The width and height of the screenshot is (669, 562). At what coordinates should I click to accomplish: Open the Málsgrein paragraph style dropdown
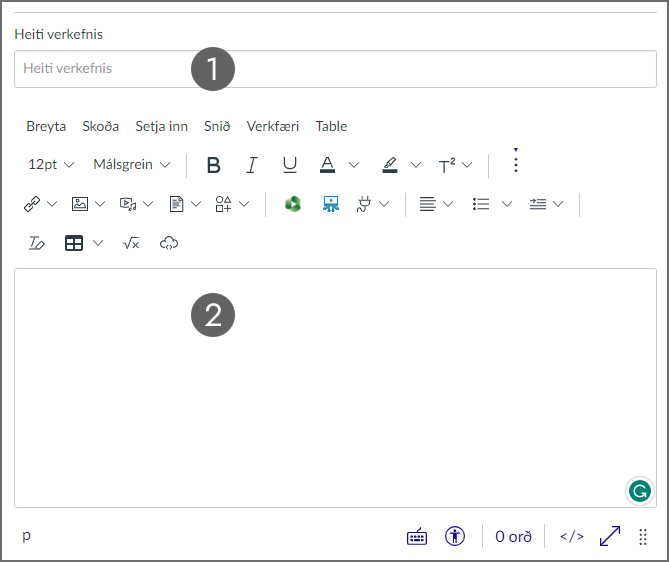(131, 165)
